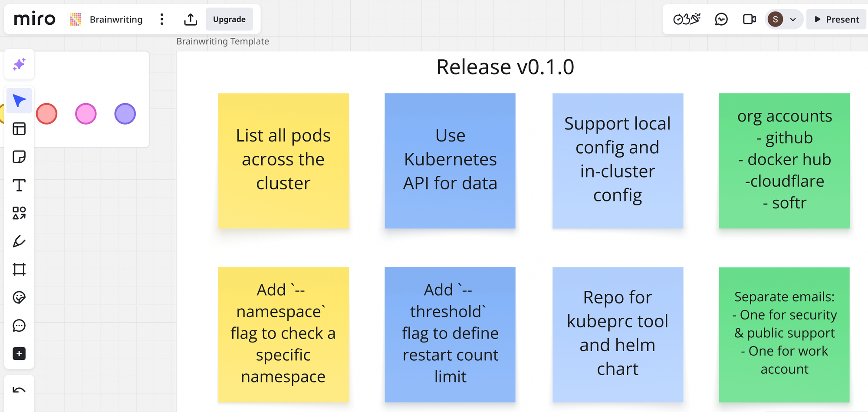Select the Sticky note tool

coord(19,157)
